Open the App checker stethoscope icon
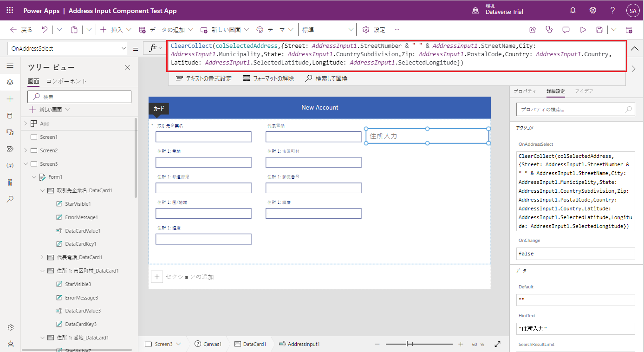Image resolution: width=644 pixels, height=352 pixels. click(549, 30)
